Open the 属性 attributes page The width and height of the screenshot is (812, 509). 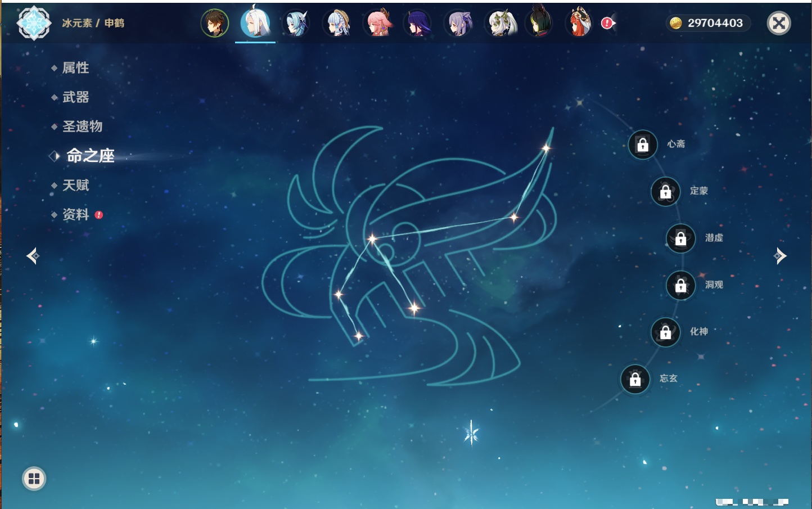tap(75, 68)
